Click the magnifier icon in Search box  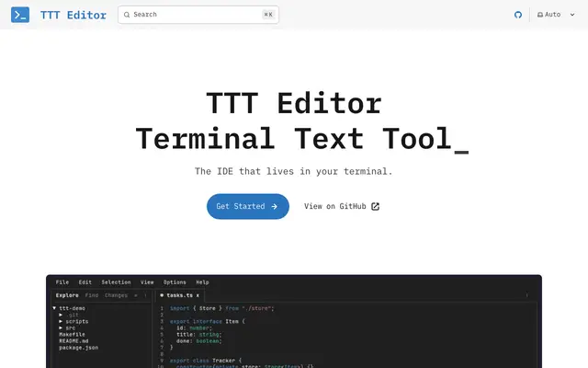point(127,15)
